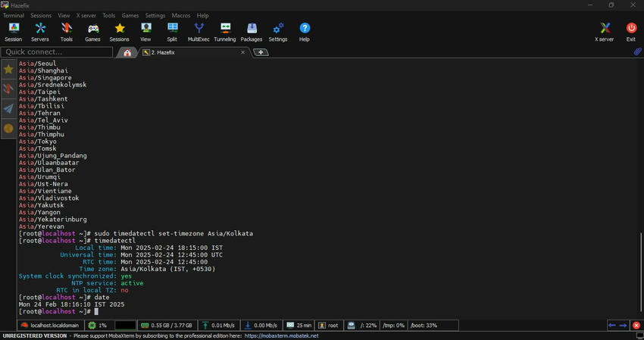Click the Servers toolbar icon
Image resolution: width=644 pixels, height=340 pixels.
(39, 31)
